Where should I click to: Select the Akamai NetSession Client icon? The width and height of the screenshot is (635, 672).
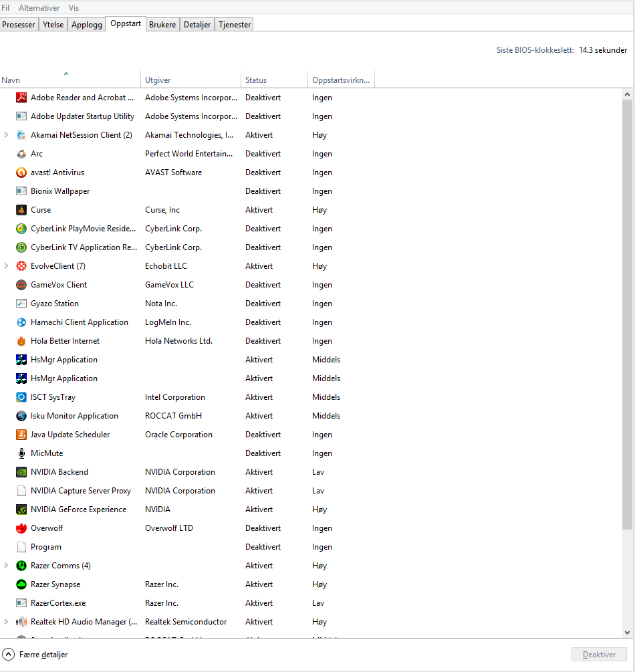point(21,135)
